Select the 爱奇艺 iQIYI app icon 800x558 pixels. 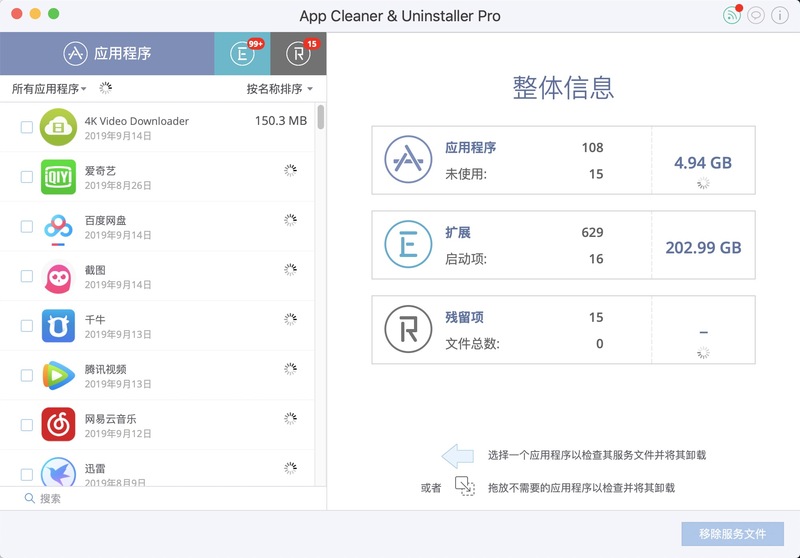click(58, 177)
